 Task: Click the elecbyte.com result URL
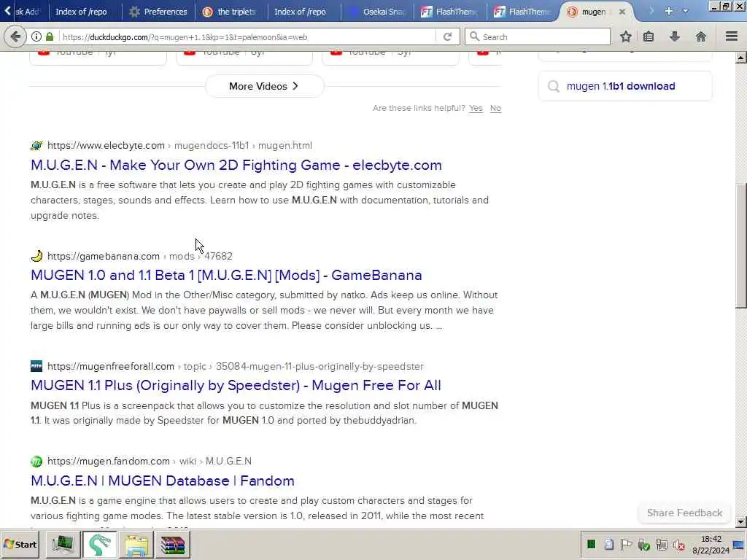pos(179,145)
